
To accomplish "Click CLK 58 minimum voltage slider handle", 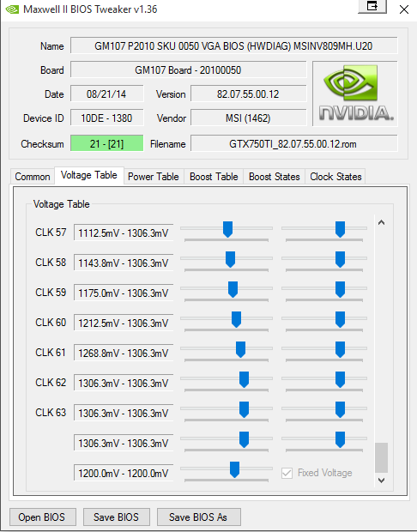I will 231,259.
